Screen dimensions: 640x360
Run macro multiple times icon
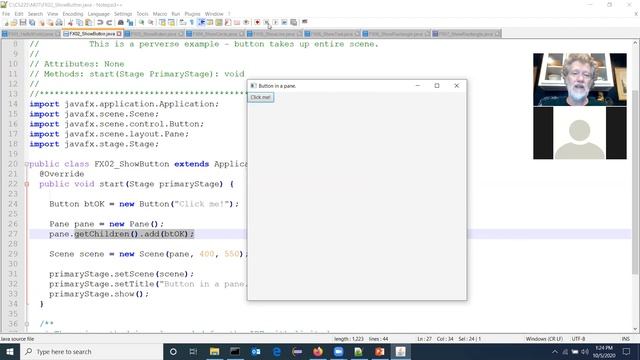pyautogui.click(x=284, y=22)
